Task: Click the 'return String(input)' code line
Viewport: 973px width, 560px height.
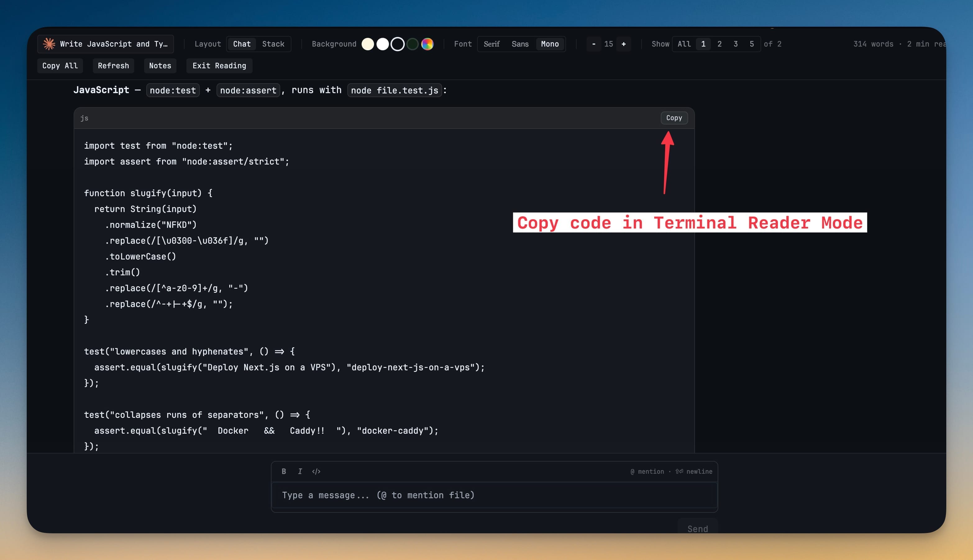Action: tap(145, 209)
